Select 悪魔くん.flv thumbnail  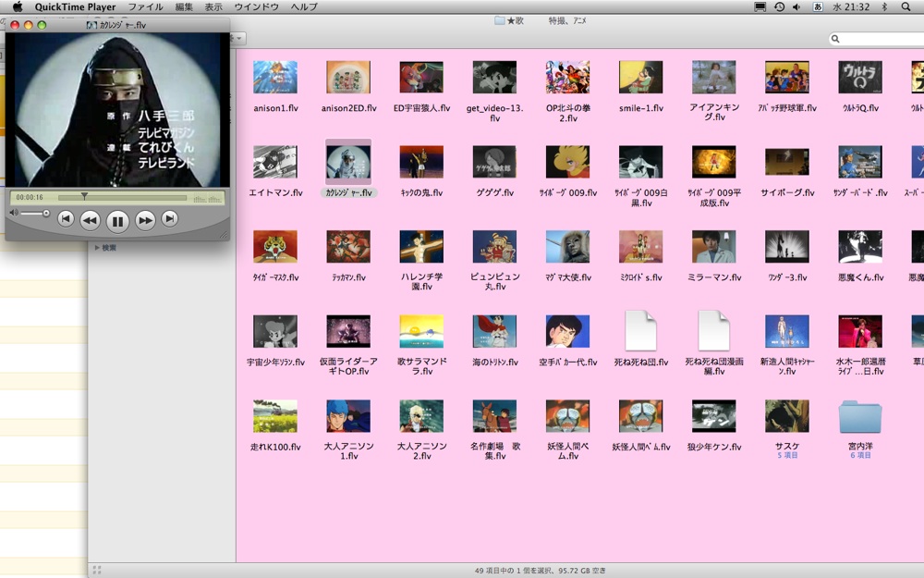click(x=859, y=247)
